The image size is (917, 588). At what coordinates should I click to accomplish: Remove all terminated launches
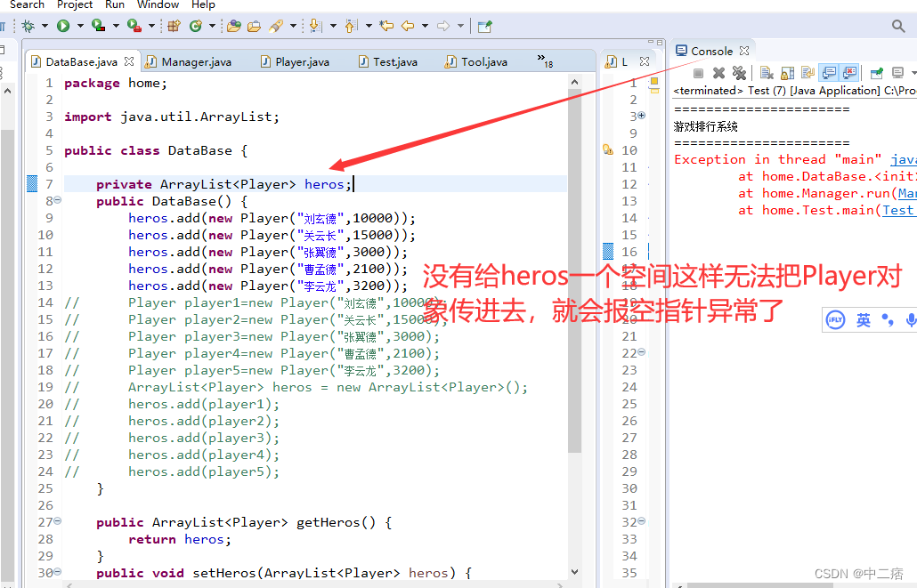coord(739,73)
